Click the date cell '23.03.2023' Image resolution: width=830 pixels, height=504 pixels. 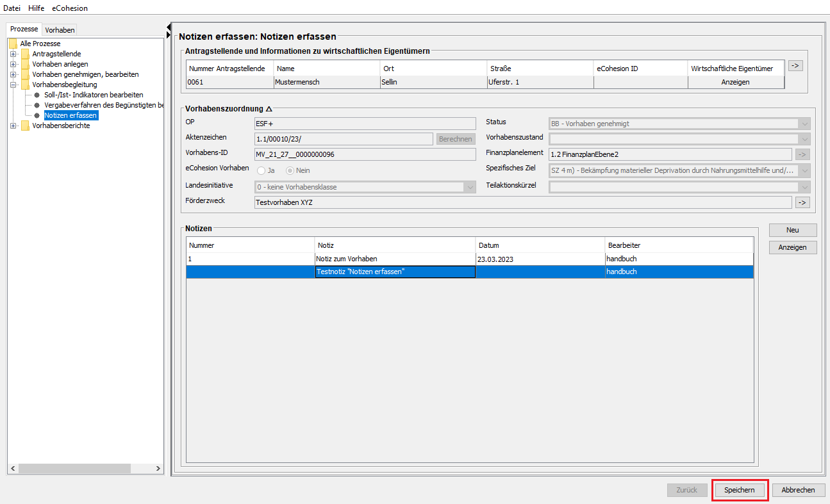[540, 259]
